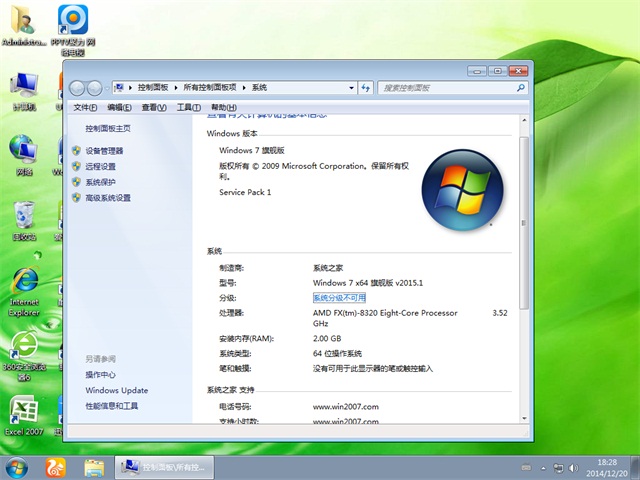This screenshot has width=640, height=480.
Task: Click the vertical scrollbar thumb
Action: [x=524, y=223]
